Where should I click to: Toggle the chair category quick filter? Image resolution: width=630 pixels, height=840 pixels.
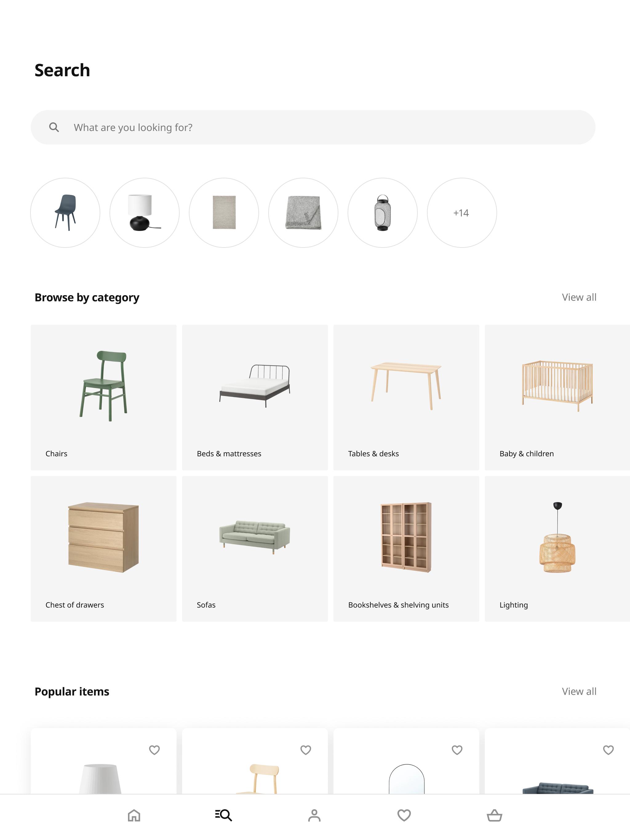[66, 212]
